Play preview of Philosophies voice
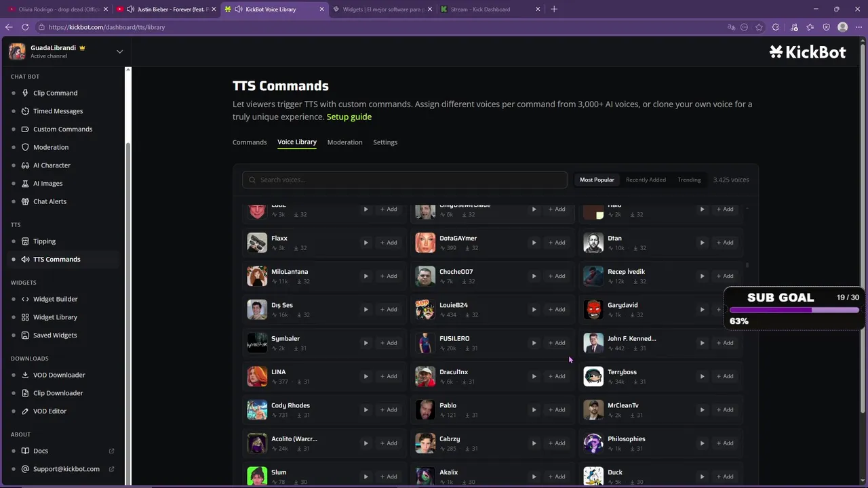This screenshot has height=488, width=868. click(x=702, y=443)
